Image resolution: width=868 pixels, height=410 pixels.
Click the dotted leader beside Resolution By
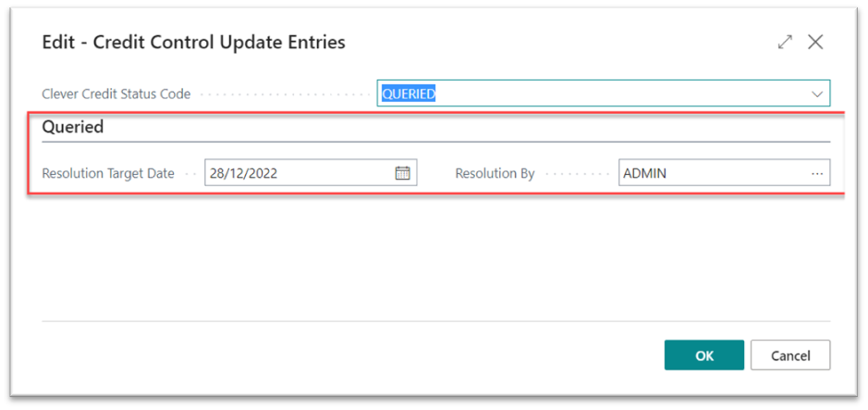(577, 174)
